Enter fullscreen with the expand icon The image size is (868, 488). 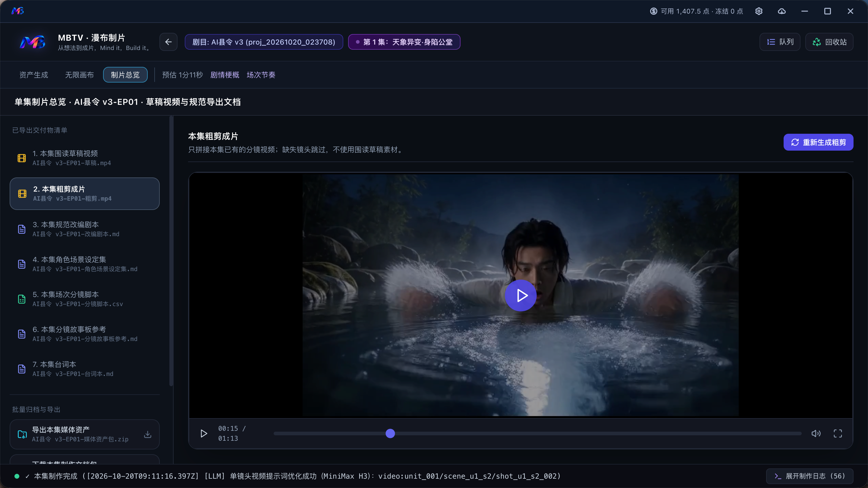(838, 433)
